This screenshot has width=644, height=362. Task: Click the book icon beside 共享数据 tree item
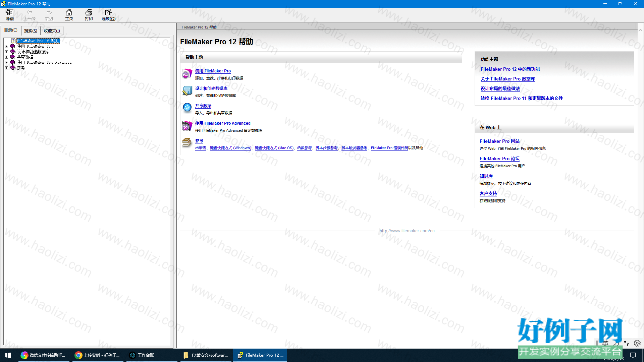coord(13,57)
